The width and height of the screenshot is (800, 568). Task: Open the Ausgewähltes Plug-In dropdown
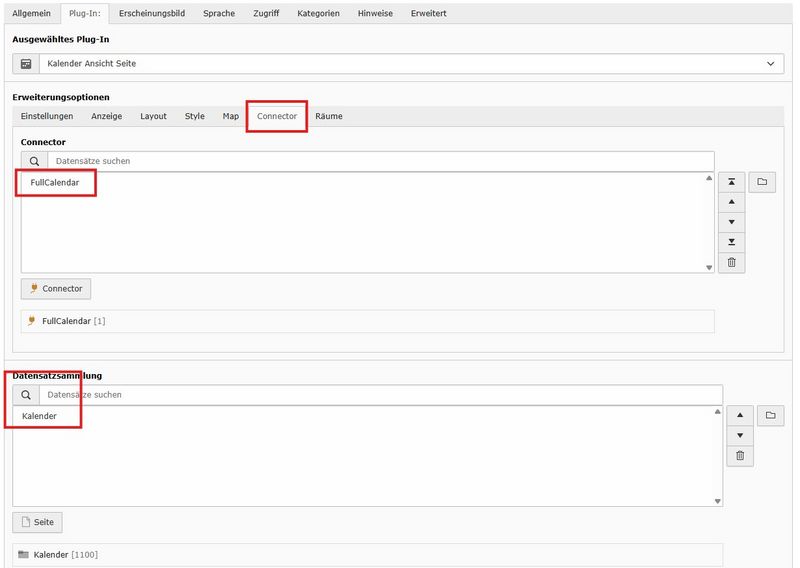point(398,64)
